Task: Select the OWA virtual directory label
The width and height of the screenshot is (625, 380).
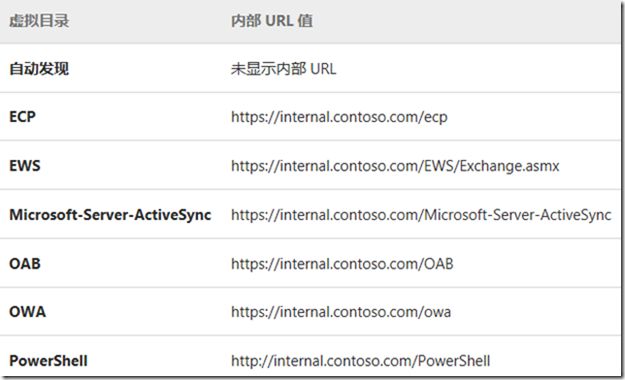Action: click(x=28, y=312)
